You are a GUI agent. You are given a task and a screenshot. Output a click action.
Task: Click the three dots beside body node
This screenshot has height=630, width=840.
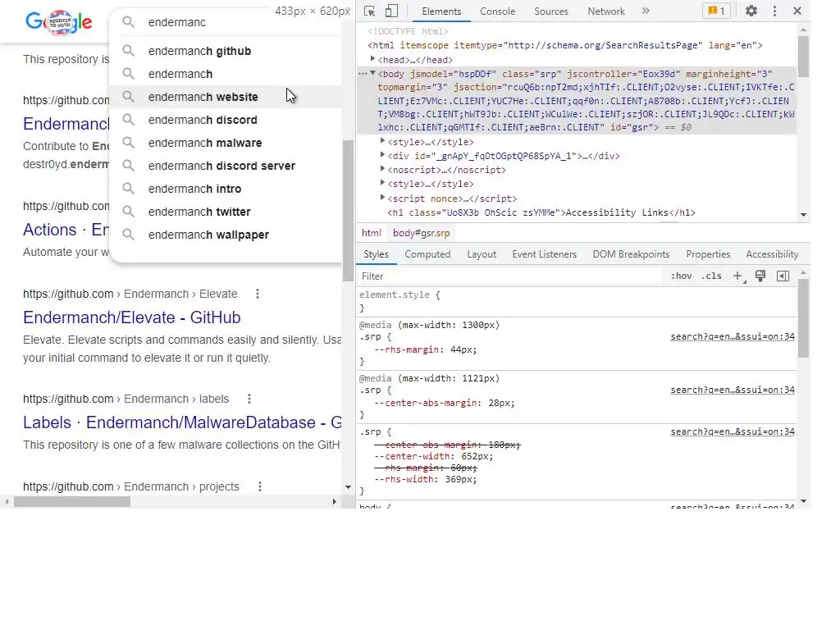[x=363, y=73]
